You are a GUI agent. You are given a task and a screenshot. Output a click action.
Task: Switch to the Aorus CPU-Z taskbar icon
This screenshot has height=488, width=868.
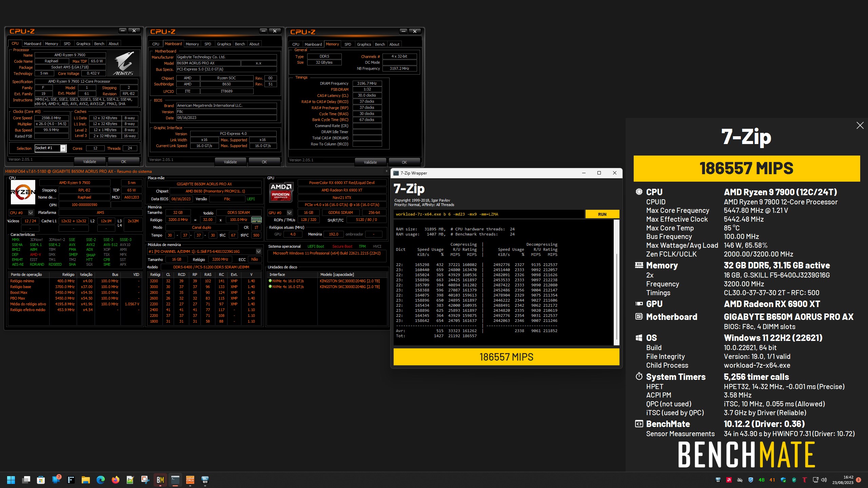point(190,480)
